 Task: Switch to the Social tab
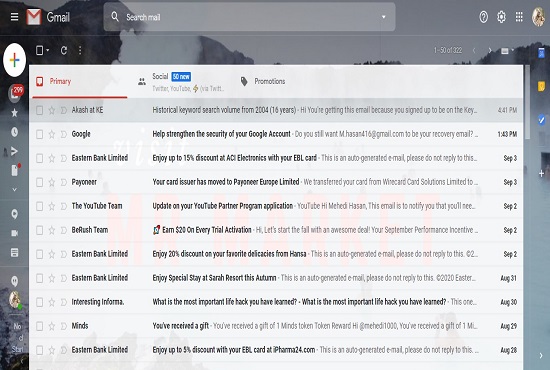[182, 81]
